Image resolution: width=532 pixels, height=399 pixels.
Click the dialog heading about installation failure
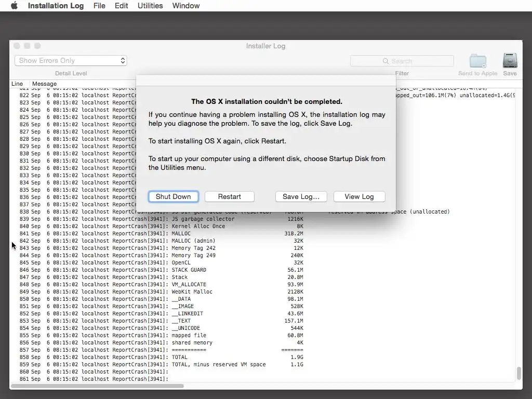click(267, 101)
